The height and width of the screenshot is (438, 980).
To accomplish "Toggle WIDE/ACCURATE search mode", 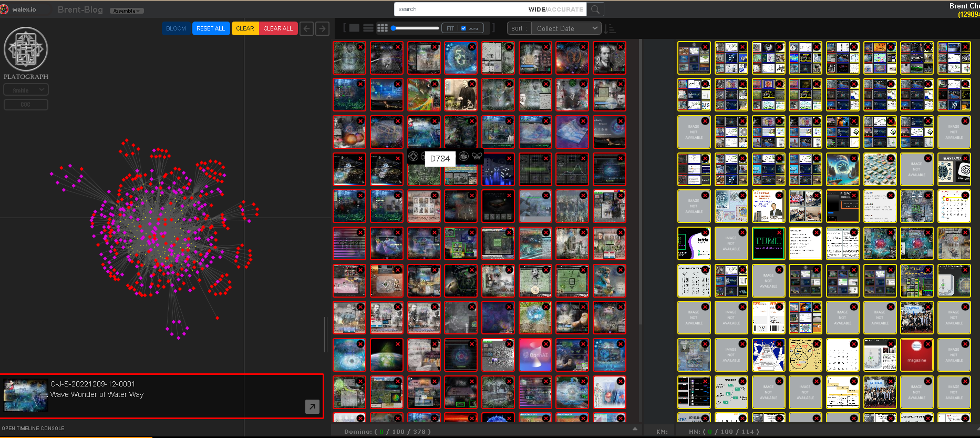I will [x=555, y=9].
